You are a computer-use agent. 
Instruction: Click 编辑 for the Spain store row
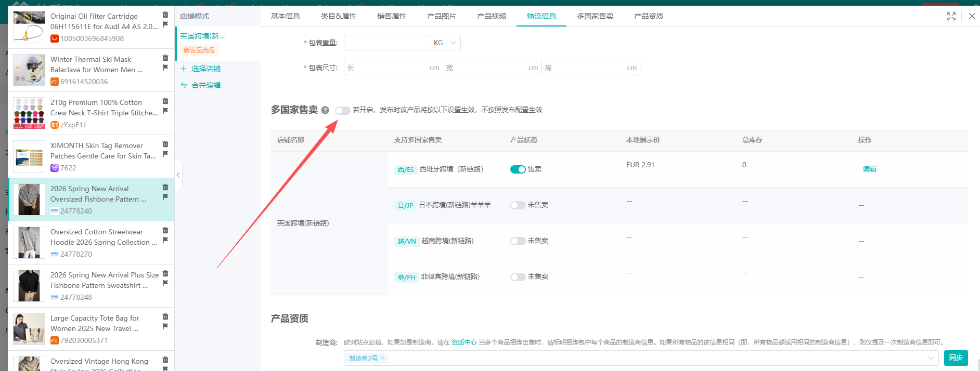pyautogui.click(x=869, y=169)
